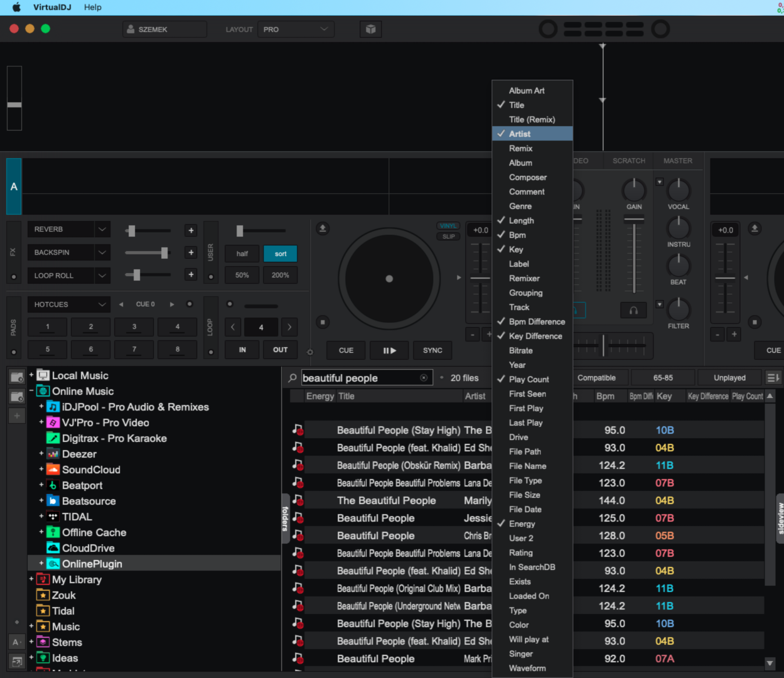Click the cube icon beside the layout dropdown
The image size is (784, 678).
370,30
